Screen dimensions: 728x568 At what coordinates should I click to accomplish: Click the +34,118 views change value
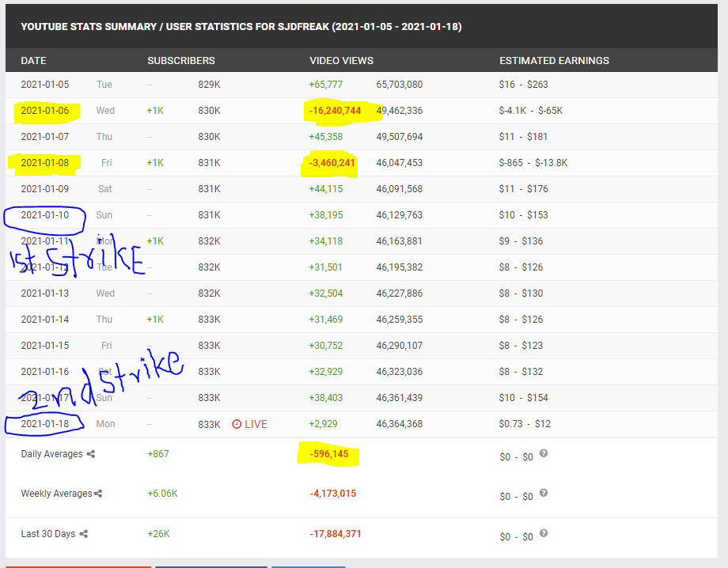click(x=326, y=240)
